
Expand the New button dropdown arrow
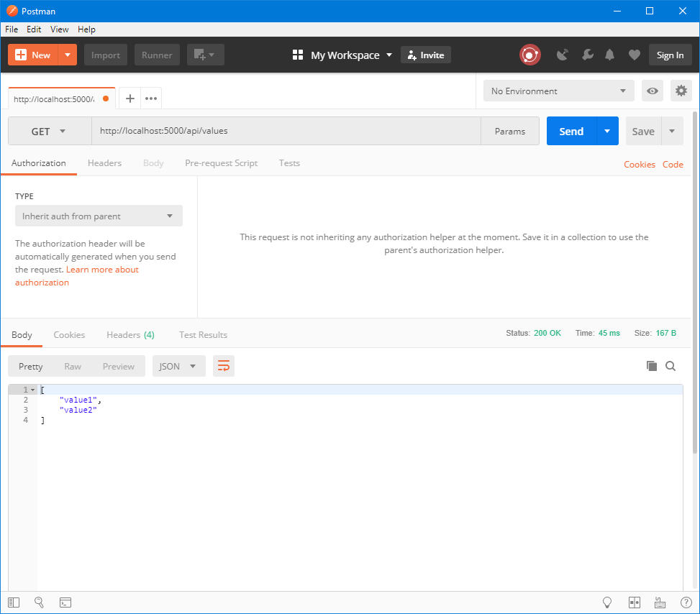click(x=68, y=55)
